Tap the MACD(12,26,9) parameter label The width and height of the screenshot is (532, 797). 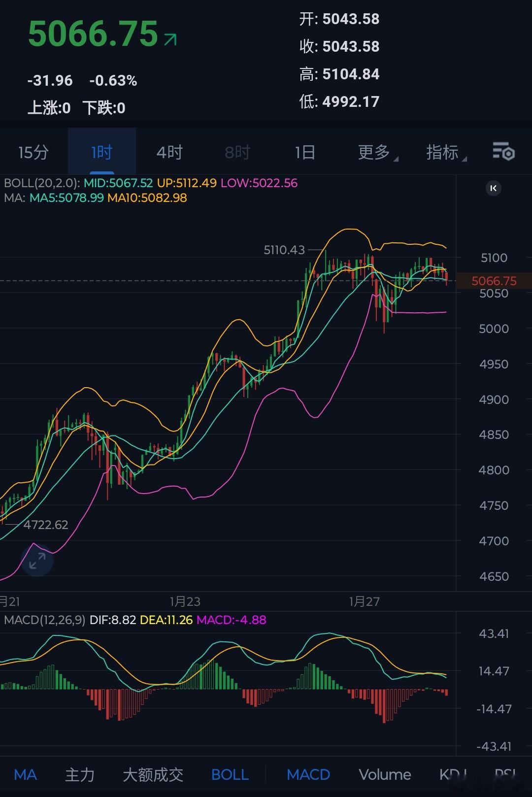point(45,620)
